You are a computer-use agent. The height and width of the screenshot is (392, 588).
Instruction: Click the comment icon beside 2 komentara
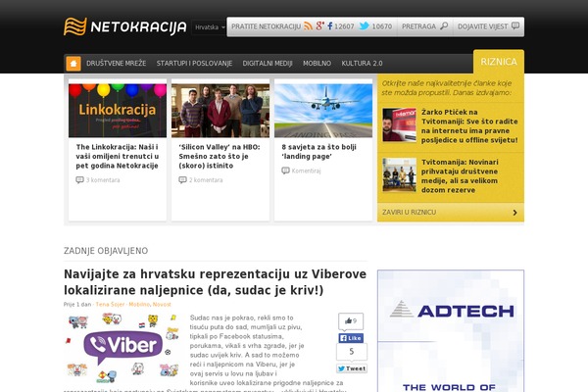pos(182,180)
